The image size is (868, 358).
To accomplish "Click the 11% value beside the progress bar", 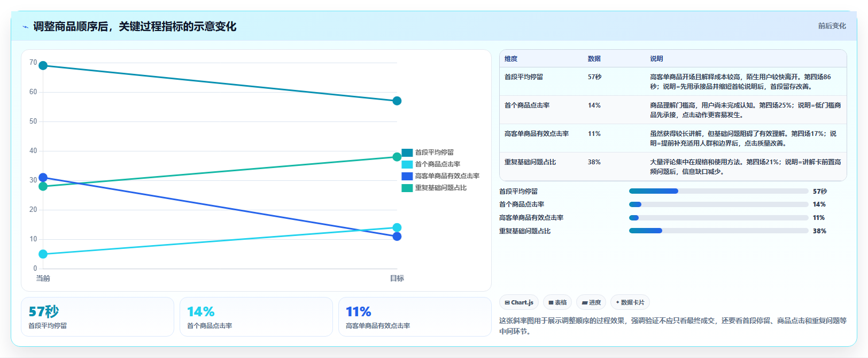I will 819,218.
